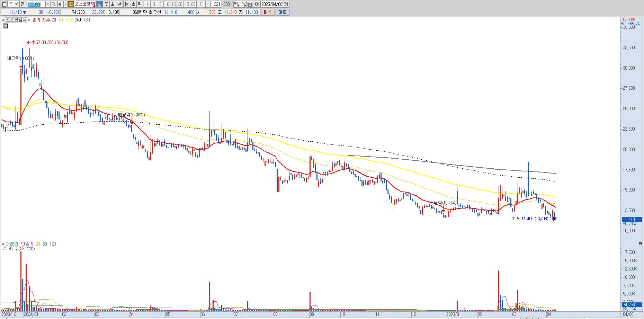Click the small square marker before 종가 지수 legend

coord(29,20)
